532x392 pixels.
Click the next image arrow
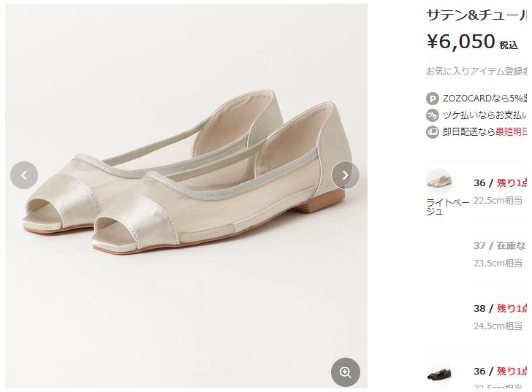tap(345, 175)
